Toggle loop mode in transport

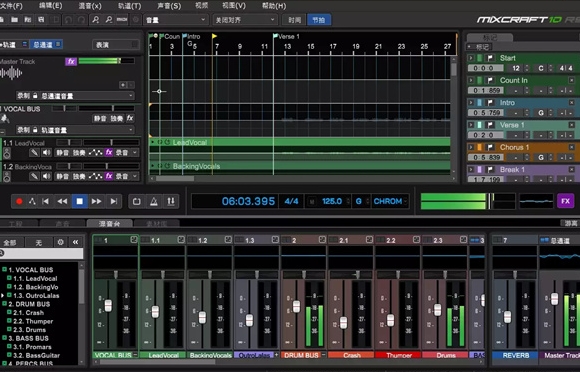[136, 201]
